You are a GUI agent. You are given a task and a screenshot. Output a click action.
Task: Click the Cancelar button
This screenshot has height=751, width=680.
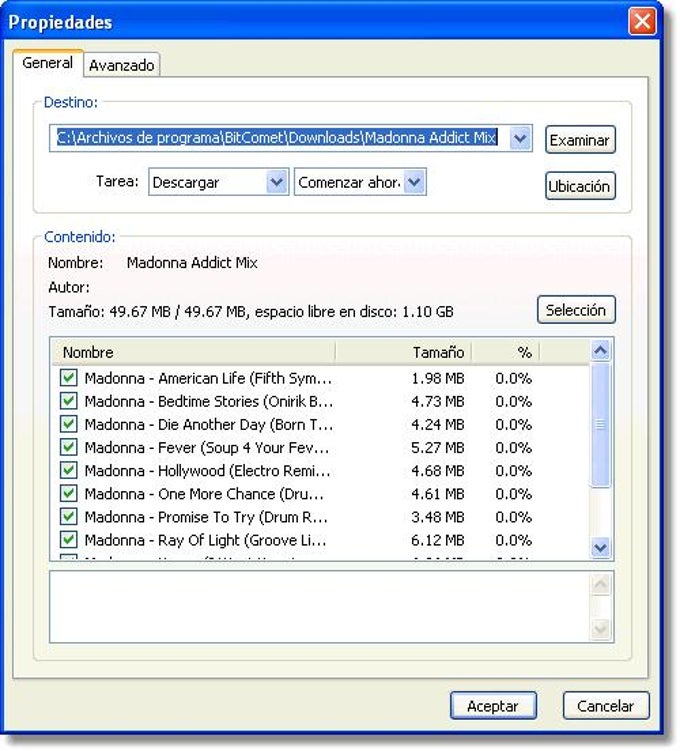click(x=606, y=705)
